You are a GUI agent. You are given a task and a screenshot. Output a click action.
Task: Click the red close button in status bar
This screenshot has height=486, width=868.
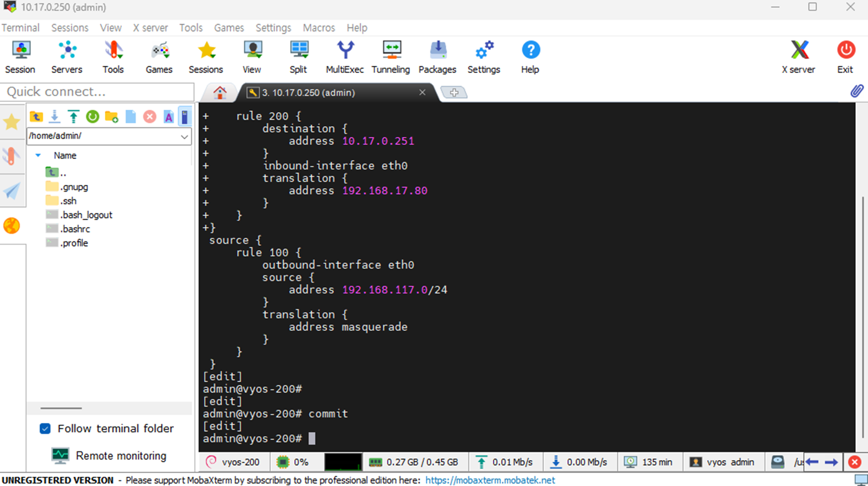pyautogui.click(x=855, y=462)
